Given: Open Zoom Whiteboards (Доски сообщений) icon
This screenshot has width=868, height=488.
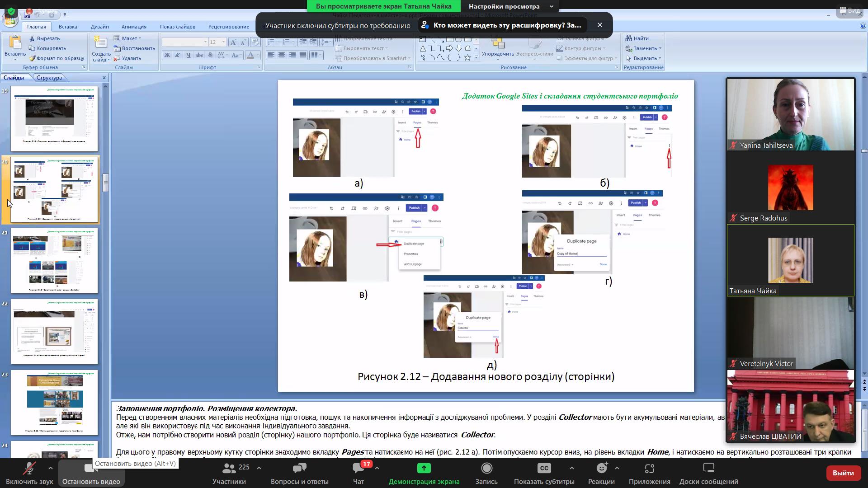Looking at the screenshot, I should [708, 468].
